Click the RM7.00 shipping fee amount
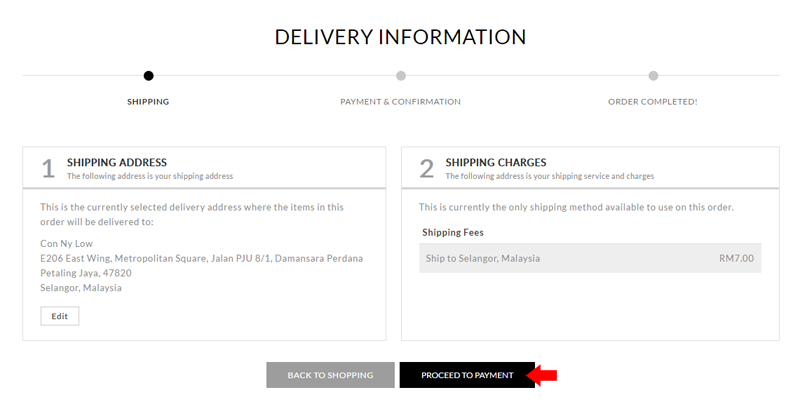This screenshot has width=800, height=409. click(x=736, y=258)
